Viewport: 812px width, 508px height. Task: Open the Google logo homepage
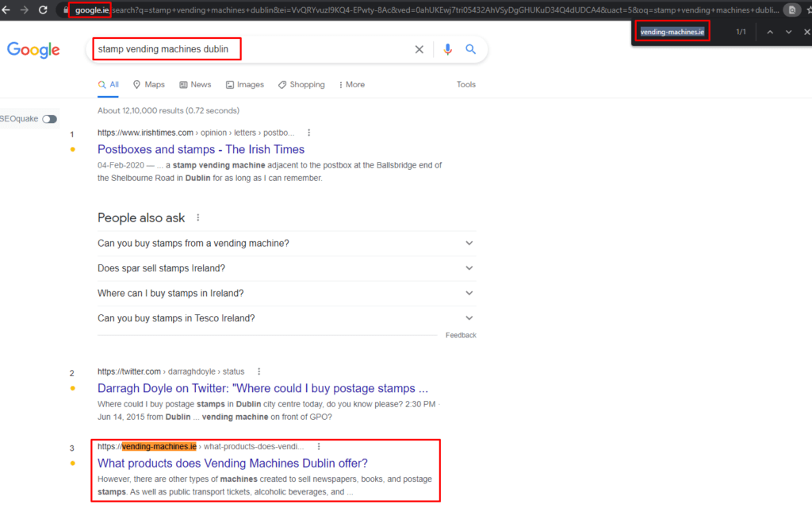(x=33, y=50)
